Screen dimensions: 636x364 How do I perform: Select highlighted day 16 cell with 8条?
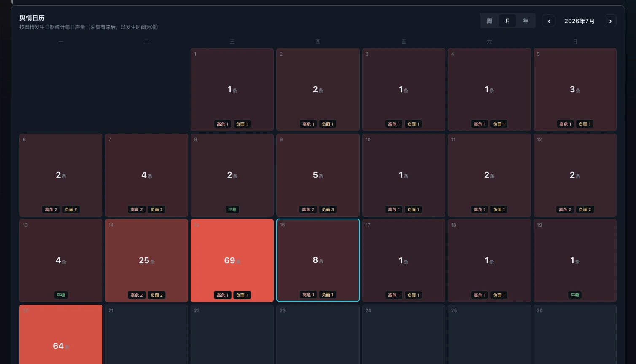(318, 260)
